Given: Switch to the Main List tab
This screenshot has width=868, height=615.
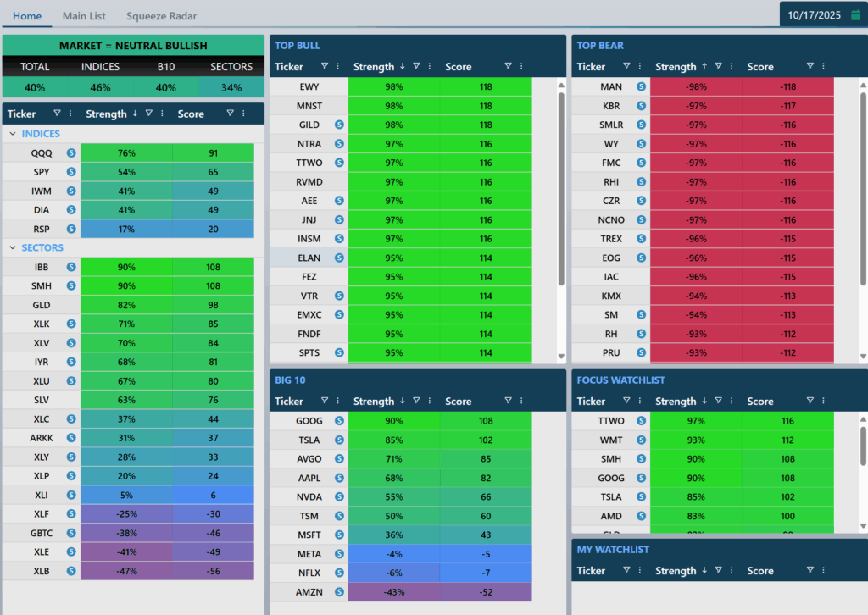Looking at the screenshot, I should pyautogui.click(x=84, y=16).
